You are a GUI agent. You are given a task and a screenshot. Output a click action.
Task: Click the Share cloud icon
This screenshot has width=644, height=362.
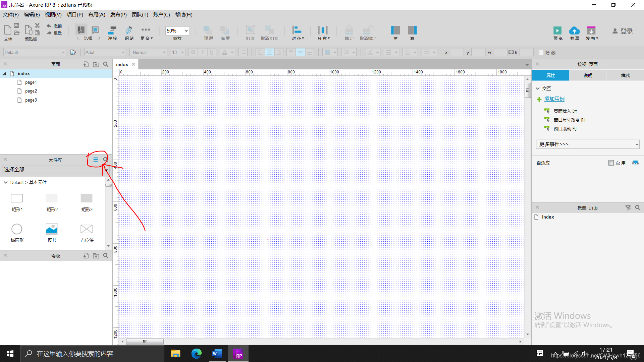[x=574, y=31]
